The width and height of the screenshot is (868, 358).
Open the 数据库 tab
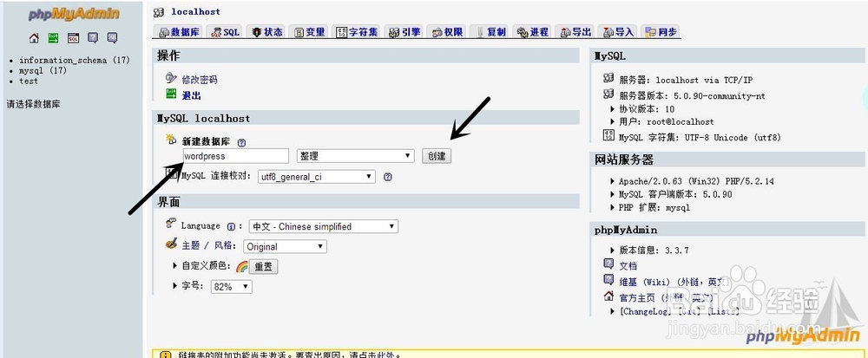[179, 32]
